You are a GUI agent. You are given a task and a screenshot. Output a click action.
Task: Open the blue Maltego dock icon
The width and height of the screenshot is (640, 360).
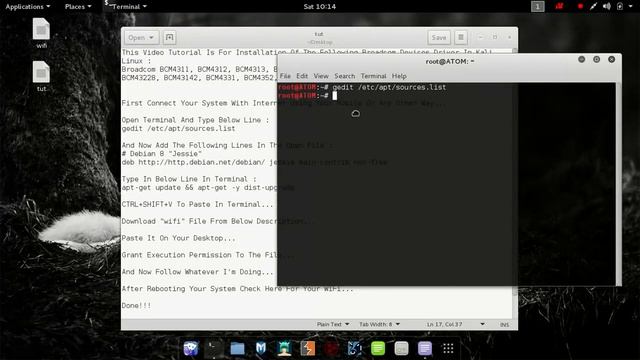pos(354,348)
